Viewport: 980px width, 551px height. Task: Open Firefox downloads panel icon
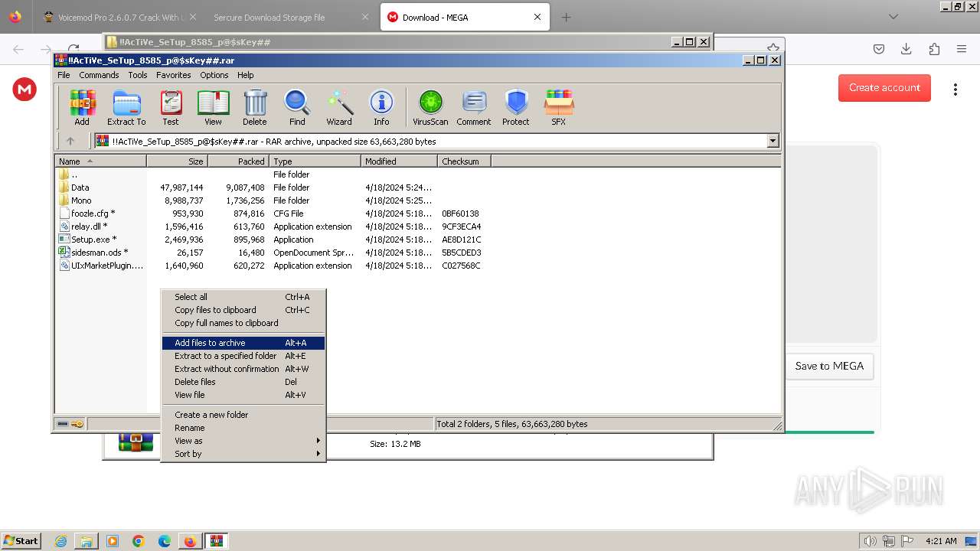[x=906, y=49]
